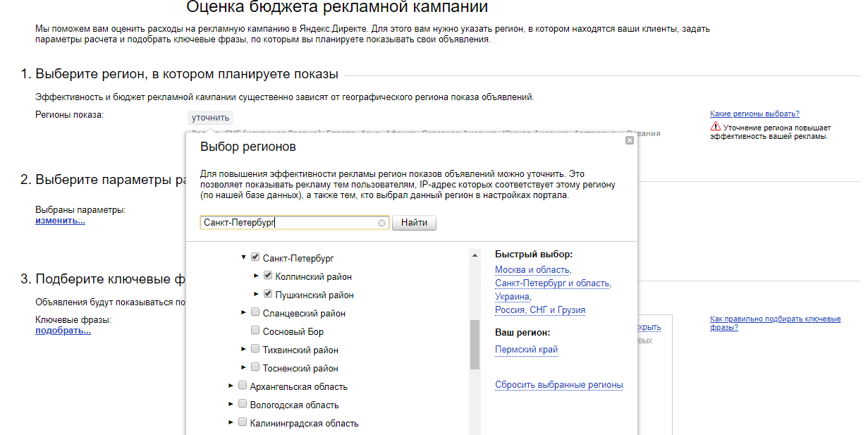The height and width of the screenshot is (435, 868).
Task: Expand the Тихвинский район node
Action: tap(244, 350)
